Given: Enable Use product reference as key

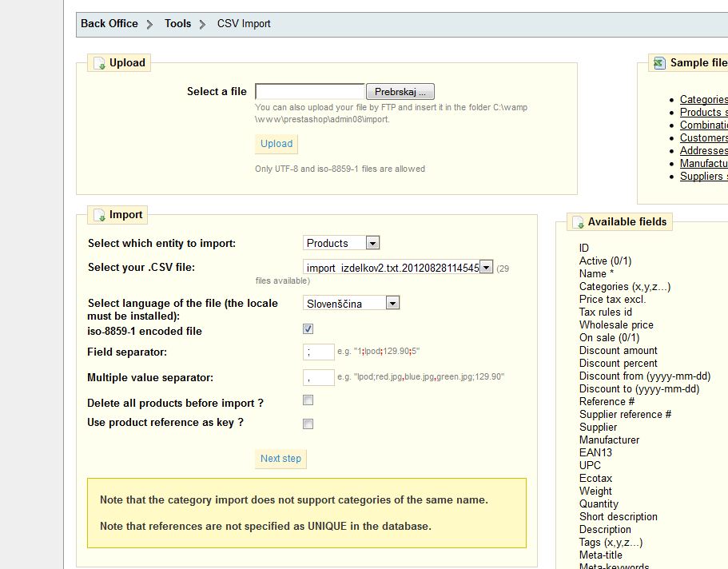Looking at the screenshot, I should click(x=308, y=424).
